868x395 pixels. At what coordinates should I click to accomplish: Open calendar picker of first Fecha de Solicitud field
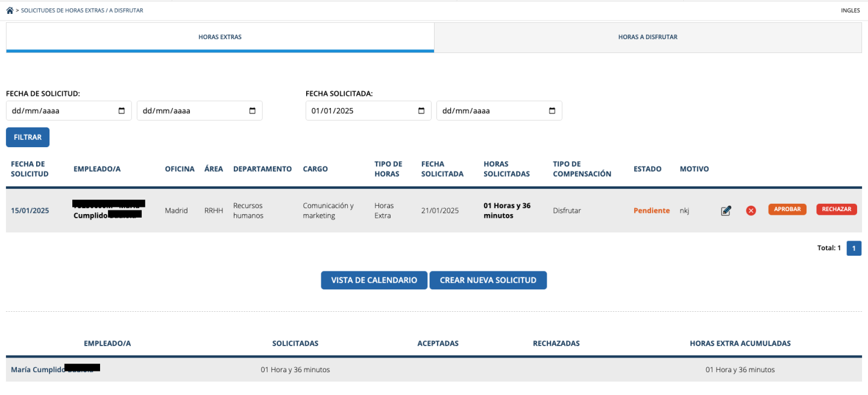122,111
